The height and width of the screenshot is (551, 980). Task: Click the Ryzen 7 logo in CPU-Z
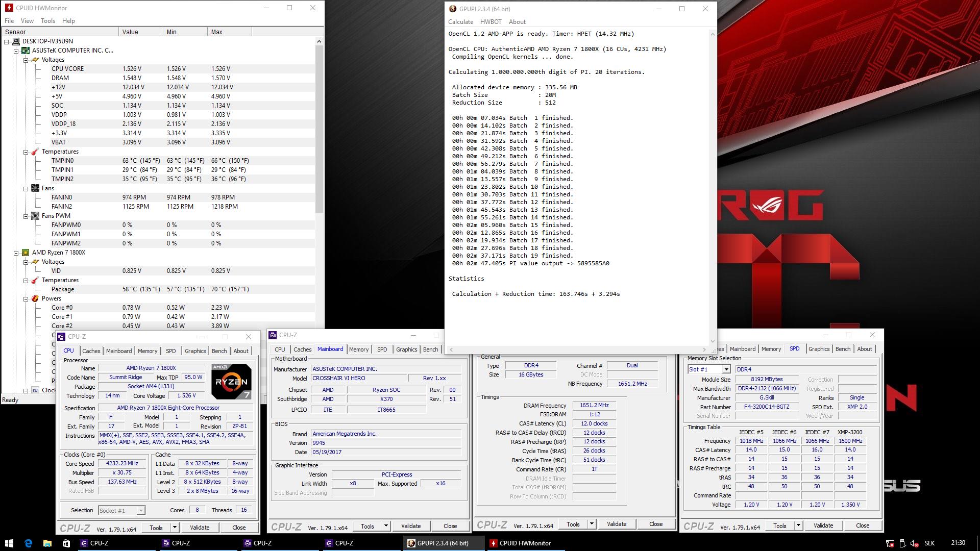coord(231,382)
